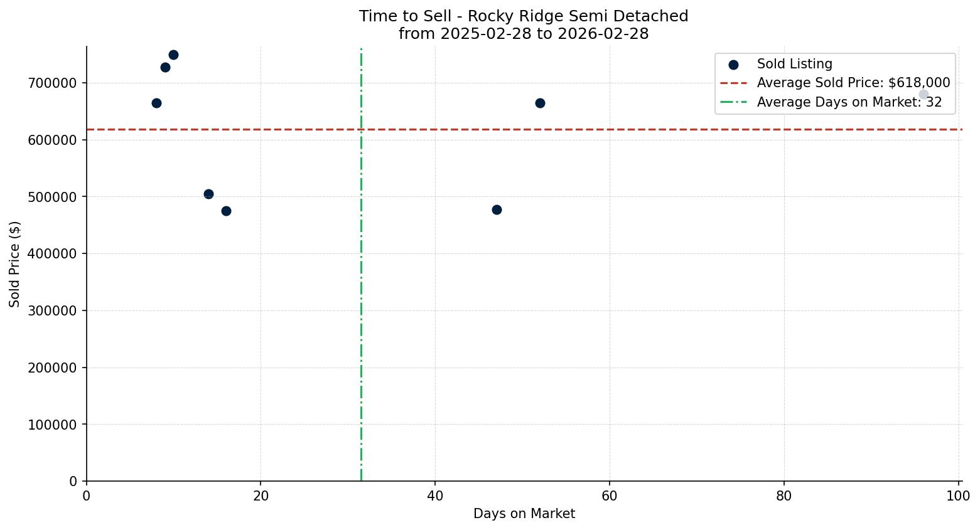Click the data point at 14 days near 500000
Screen dimensions: 980x530
[x=208, y=194]
